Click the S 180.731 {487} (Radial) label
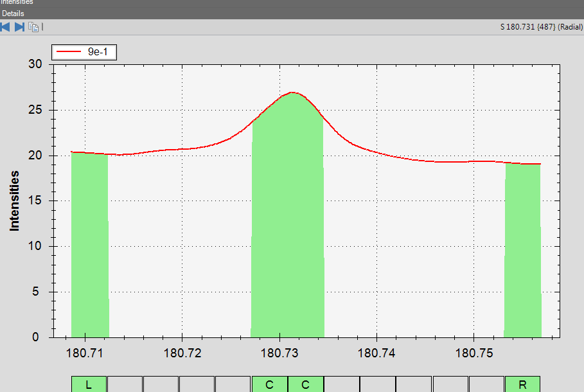This screenshot has height=392, width=584. pyautogui.click(x=541, y=27)
